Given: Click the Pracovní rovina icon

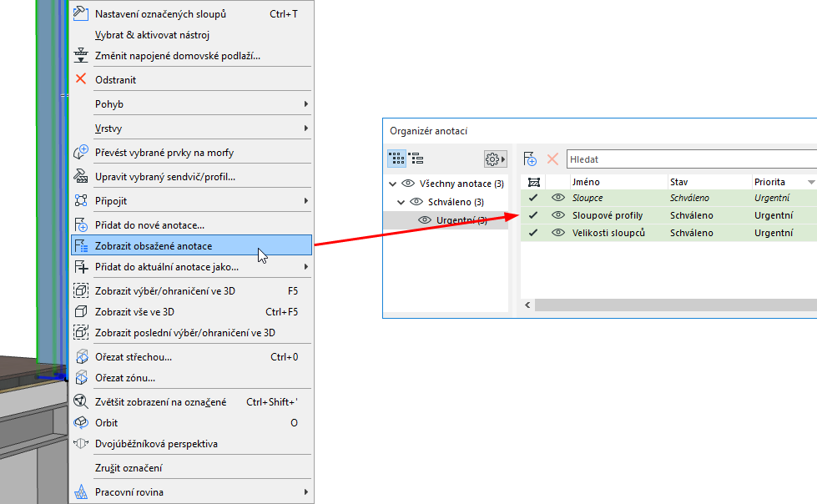Looking at the screenshot, I should coord(81,491).
